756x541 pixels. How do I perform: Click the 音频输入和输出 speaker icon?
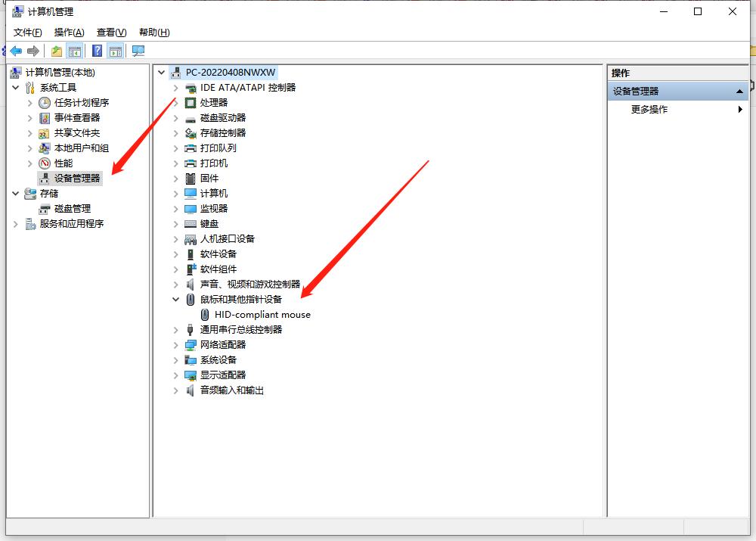click(x=191, y=390)
